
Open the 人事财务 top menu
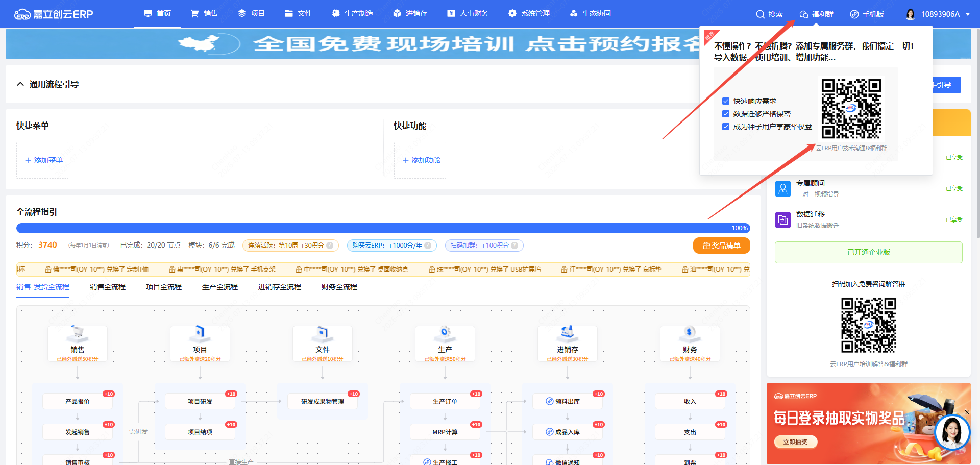(x=468, y=14)
